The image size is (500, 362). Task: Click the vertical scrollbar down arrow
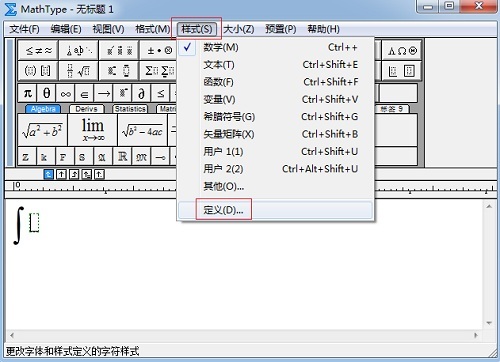(x=489, y=323)
